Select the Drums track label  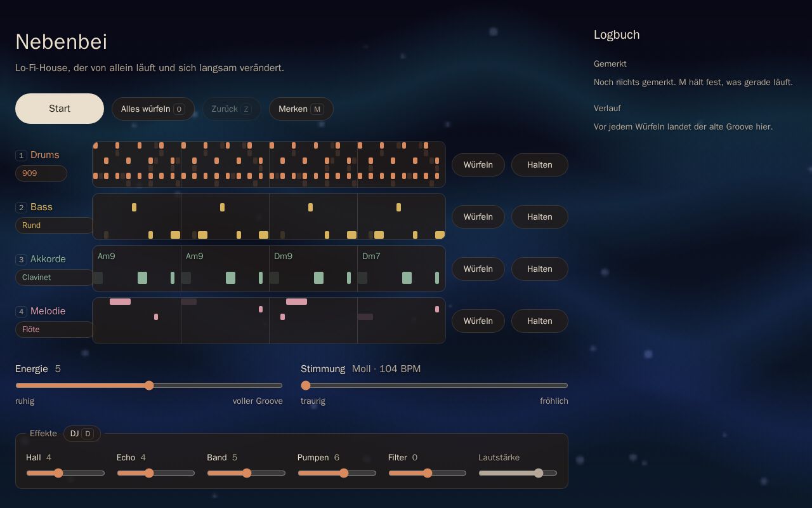click(x=44, y=155)
